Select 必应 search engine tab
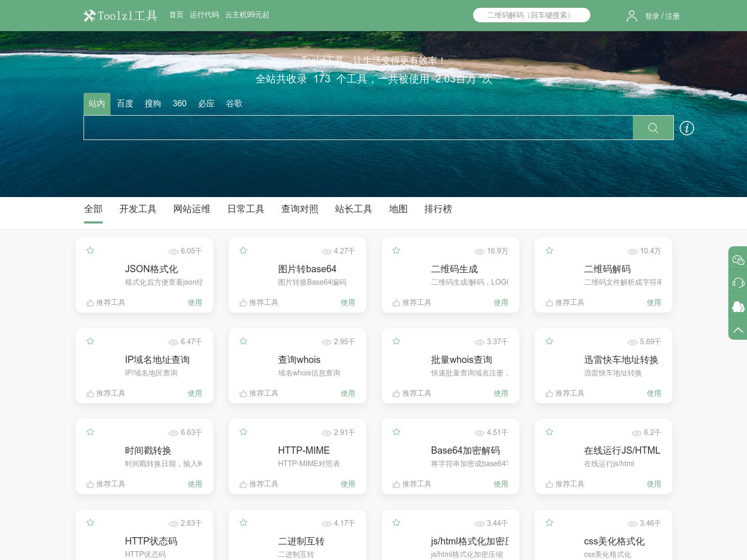Image resolution: width=747 pixels, height=560 pixels. pyautogui.click(x=206, y=104)
